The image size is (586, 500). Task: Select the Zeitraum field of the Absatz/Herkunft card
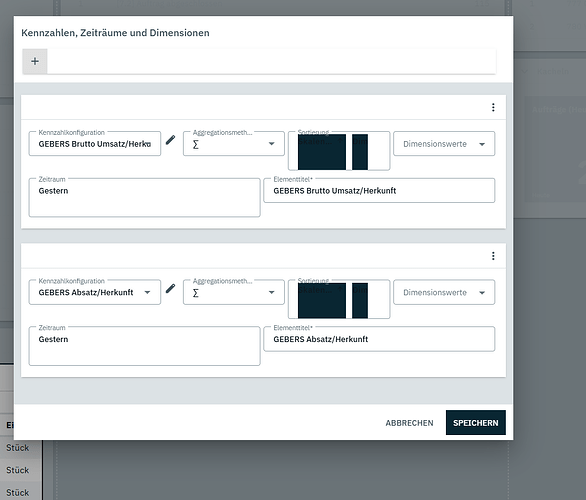(x=144, y=346)
